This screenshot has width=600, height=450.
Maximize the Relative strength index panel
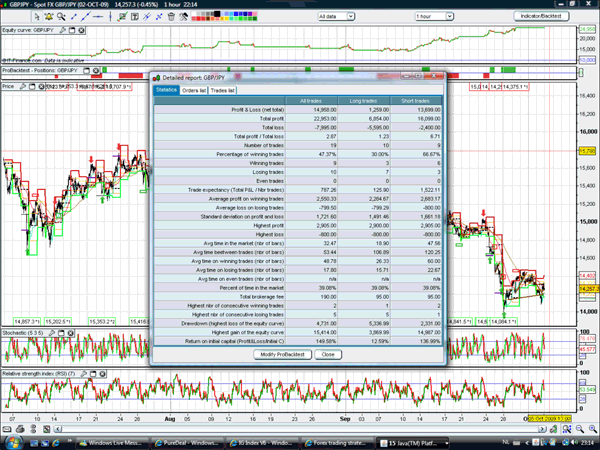[93, 373]
